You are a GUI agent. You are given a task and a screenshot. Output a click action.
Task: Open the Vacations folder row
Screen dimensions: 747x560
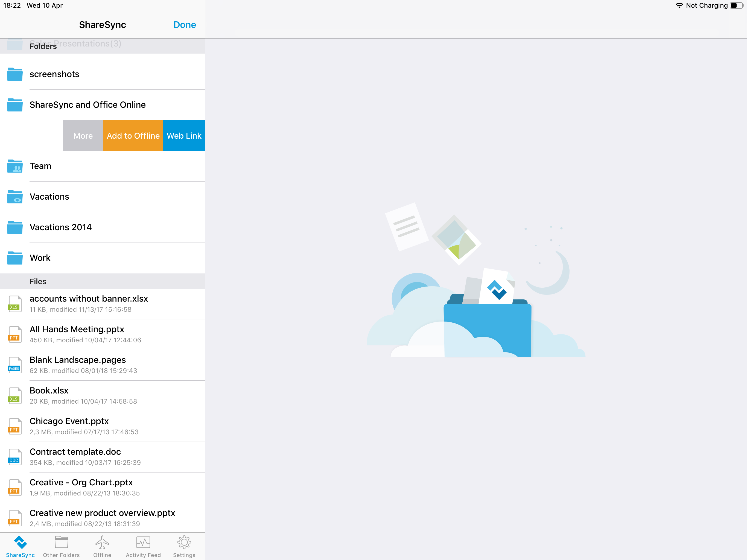tap(102, 197)
